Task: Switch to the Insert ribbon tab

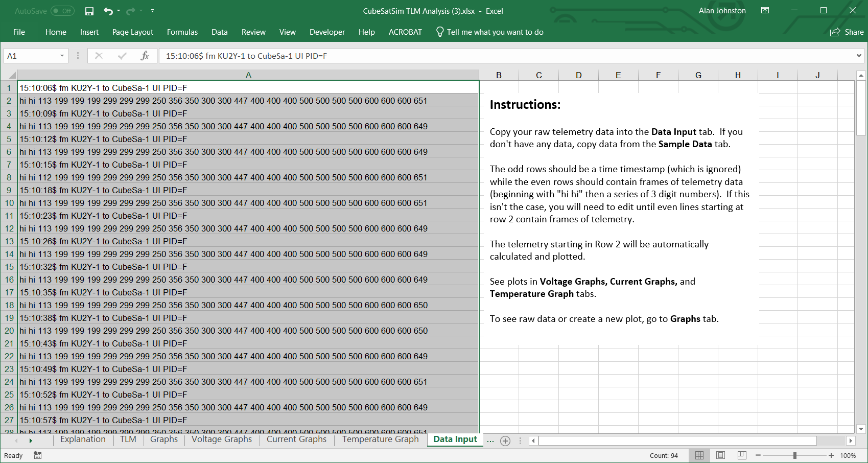Action: coord(89,32)
